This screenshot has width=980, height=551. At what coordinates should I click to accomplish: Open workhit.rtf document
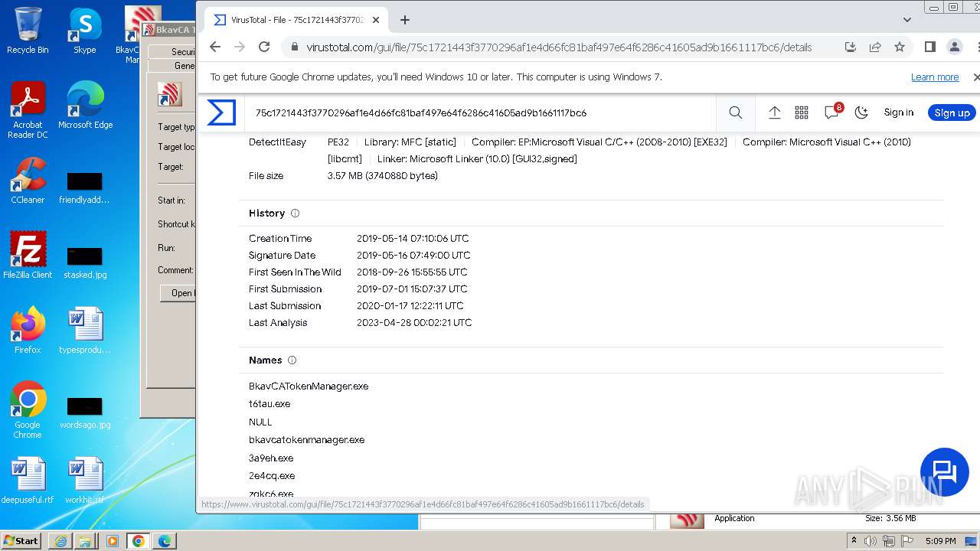pyautogui.click(x=85, y=481)
